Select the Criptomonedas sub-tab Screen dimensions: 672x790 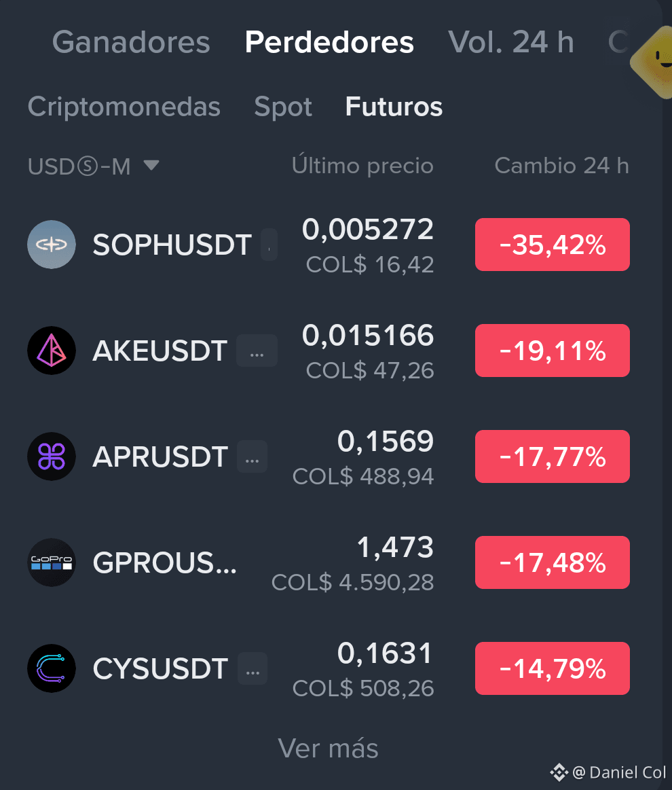click(x=124, y=107)
